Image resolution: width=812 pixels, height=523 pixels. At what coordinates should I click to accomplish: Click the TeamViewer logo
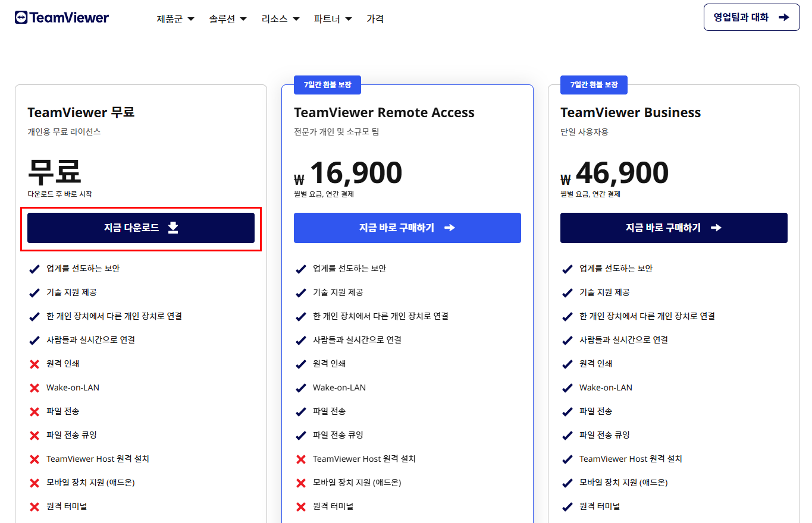click(x=62, y=18)
